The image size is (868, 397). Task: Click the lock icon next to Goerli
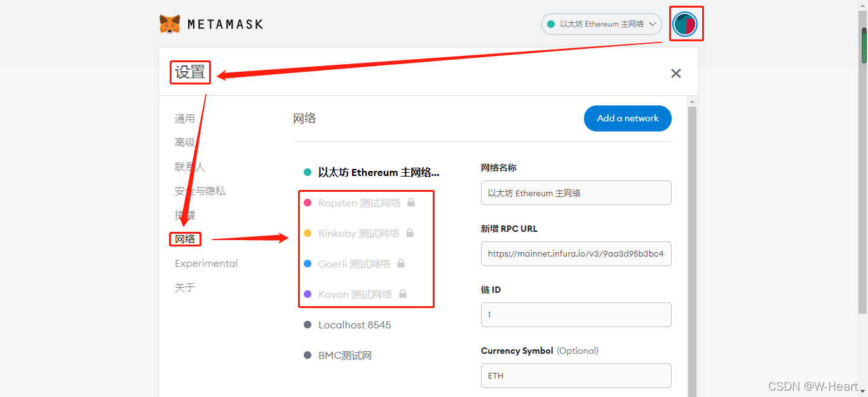pyautogui.click(x=401, y=263)
